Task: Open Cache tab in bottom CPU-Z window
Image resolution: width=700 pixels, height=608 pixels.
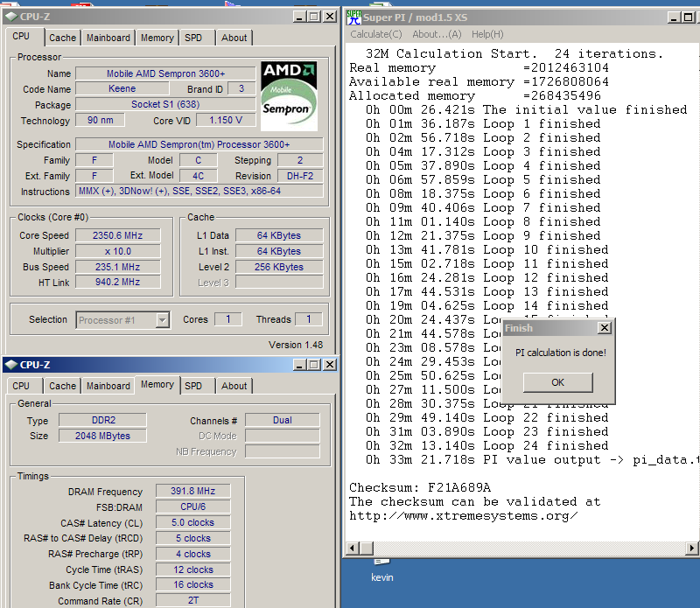Action: (62, 386)
